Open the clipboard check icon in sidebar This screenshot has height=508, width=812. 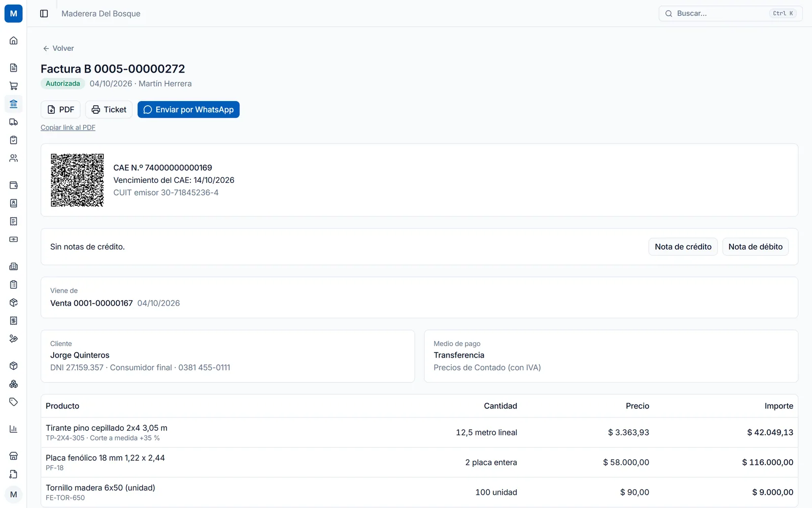14,140
